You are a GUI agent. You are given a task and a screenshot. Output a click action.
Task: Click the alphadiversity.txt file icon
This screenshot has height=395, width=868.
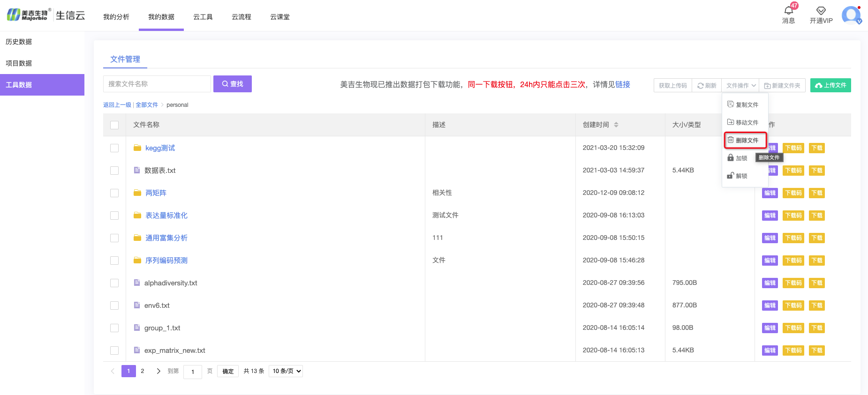pyautogui.click(x=137, y=283)
